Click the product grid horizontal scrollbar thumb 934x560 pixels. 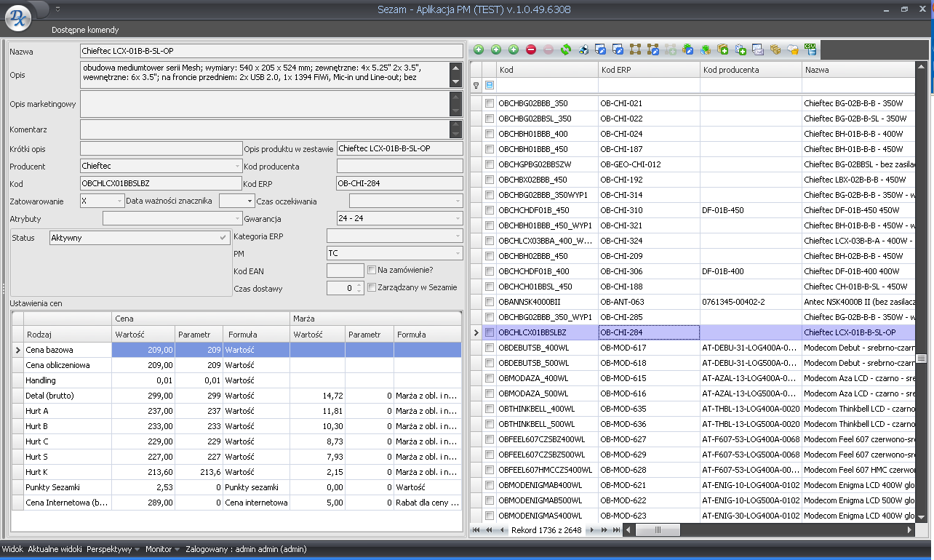coord(658,530)
